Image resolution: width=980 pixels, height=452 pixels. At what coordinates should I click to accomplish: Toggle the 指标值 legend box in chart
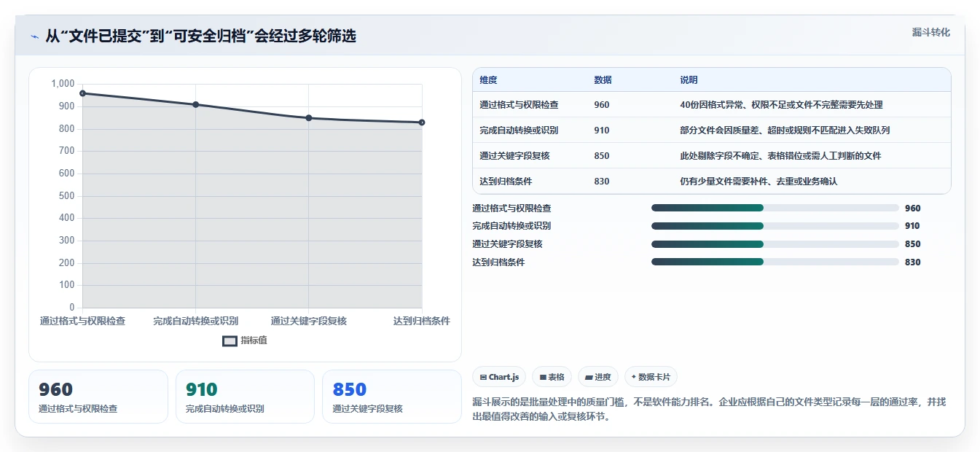(230, 340)
